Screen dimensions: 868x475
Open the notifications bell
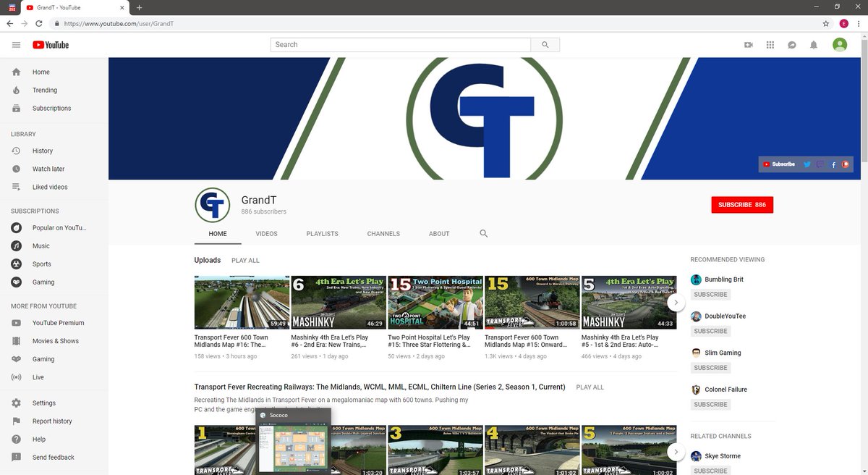coord(814,45)
